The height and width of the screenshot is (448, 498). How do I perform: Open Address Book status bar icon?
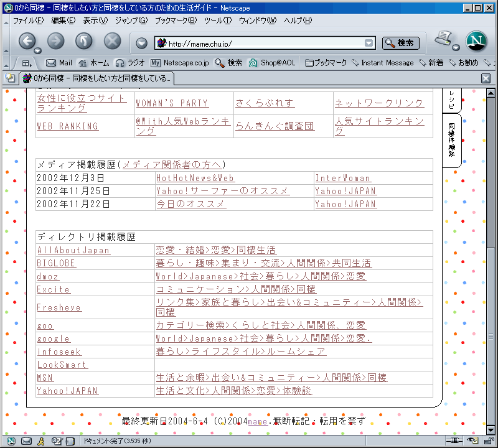coord(70,441)
